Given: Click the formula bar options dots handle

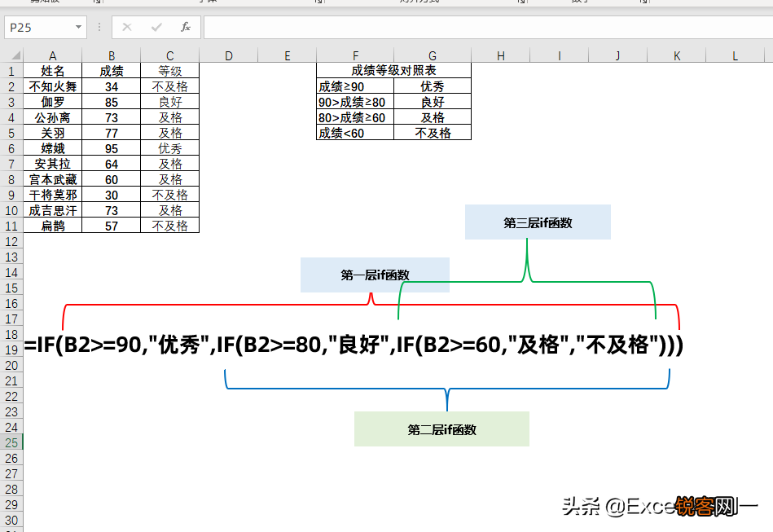Looking at the screenshot, I should click(x=99, y=27).
